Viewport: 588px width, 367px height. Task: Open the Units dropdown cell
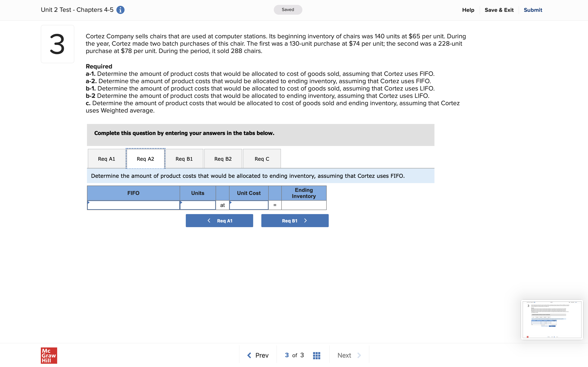pos(198,205)
